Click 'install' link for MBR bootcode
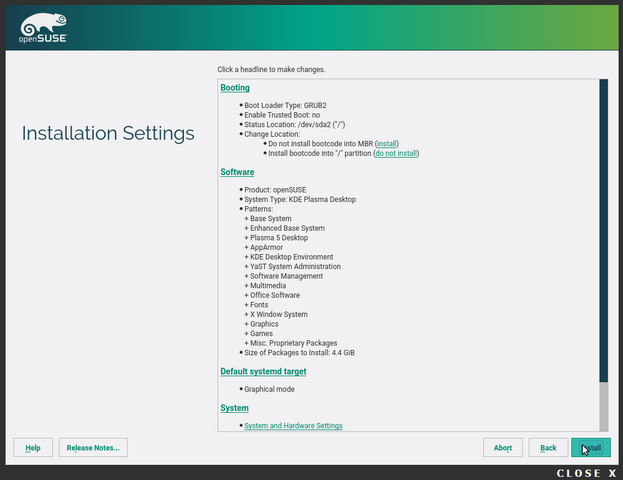Screen dimensions: 623x480 click(387, 143)
